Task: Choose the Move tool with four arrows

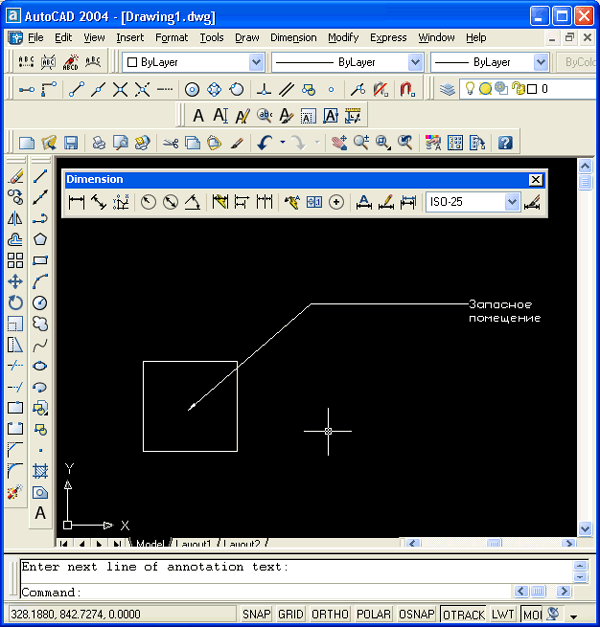Action: 15,281
